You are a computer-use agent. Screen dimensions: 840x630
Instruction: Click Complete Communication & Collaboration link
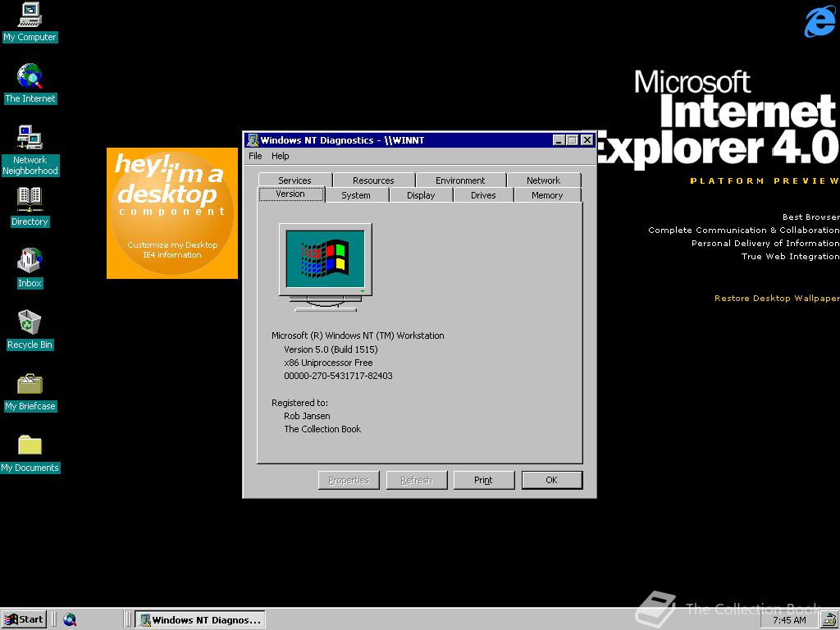coord(743,231)
